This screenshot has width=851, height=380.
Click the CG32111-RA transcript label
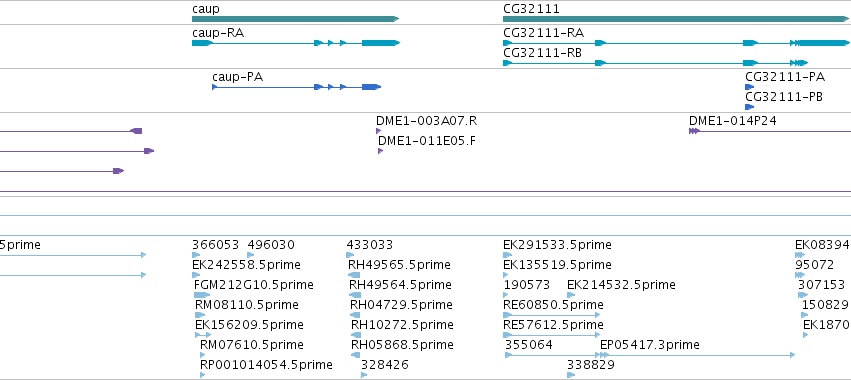(543, 33)
